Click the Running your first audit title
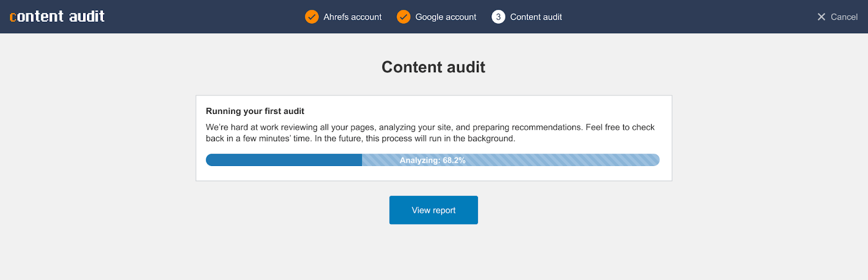Screen dimensions: 868x280 tap(255, 111)
